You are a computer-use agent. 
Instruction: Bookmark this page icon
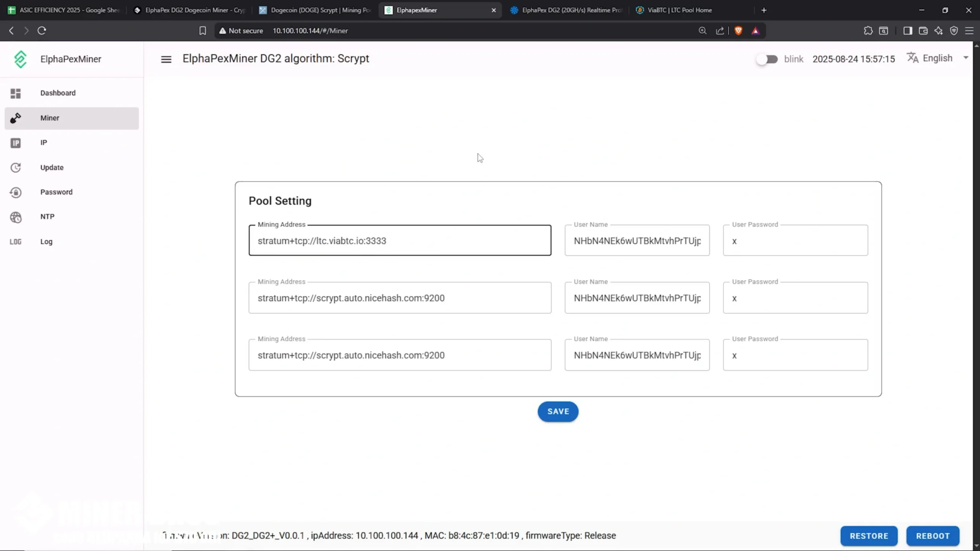coord(203,31)
